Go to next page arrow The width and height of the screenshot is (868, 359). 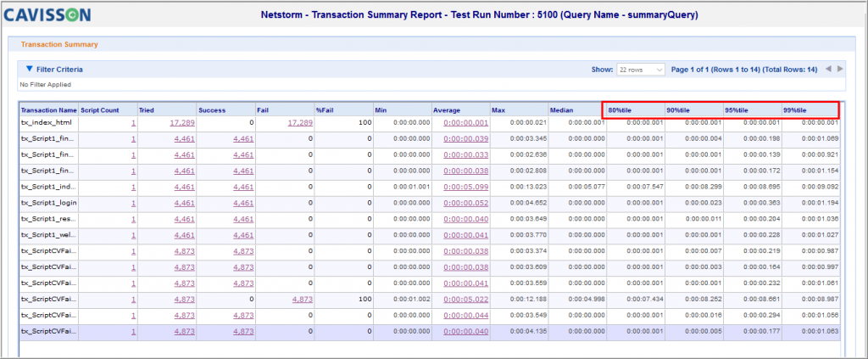point(840,70)
